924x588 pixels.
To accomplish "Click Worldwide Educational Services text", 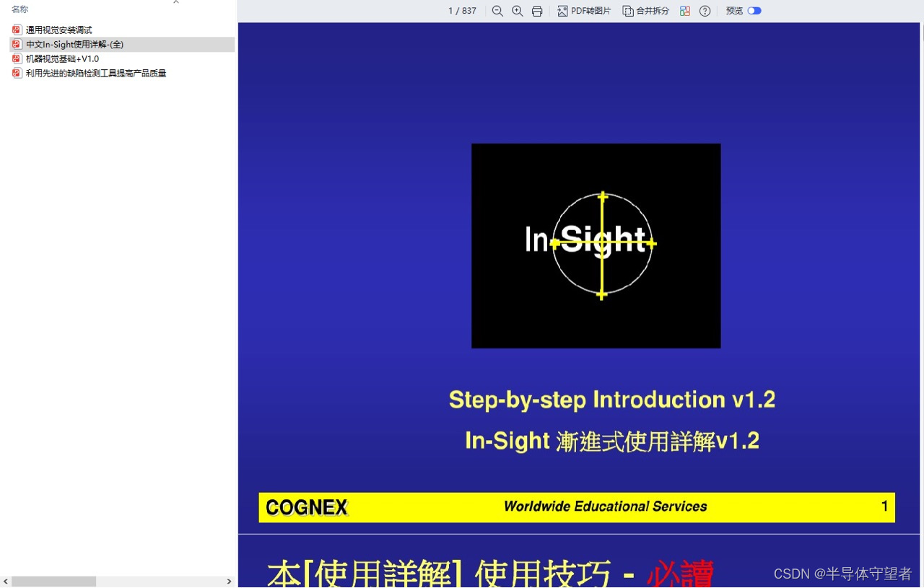I will point(606,506).
